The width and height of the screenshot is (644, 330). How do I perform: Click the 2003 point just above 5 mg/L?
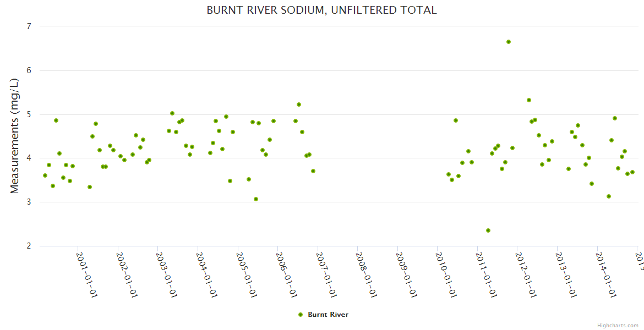click(x=172, y=113)
